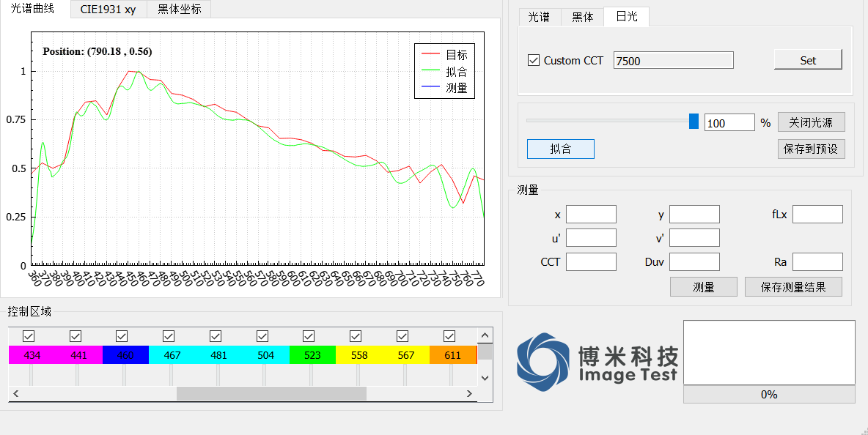Click the control area scroll down arrow

(x=485, y=378)
